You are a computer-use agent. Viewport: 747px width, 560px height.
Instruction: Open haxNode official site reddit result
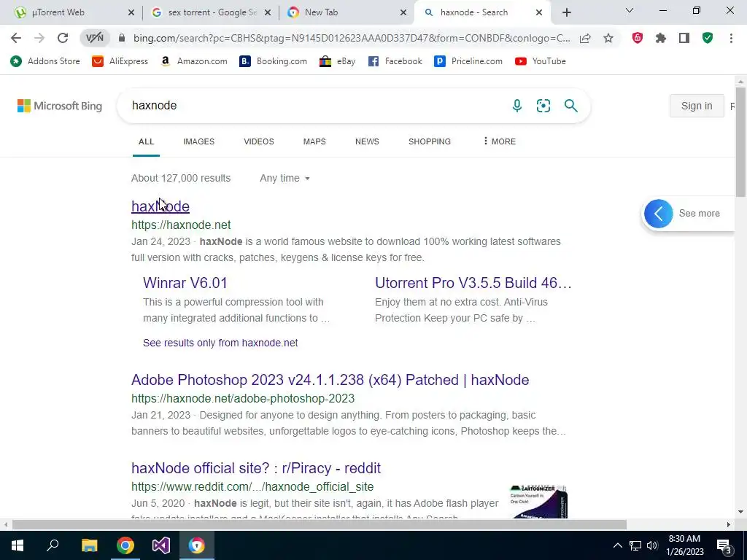pos(256,468)
